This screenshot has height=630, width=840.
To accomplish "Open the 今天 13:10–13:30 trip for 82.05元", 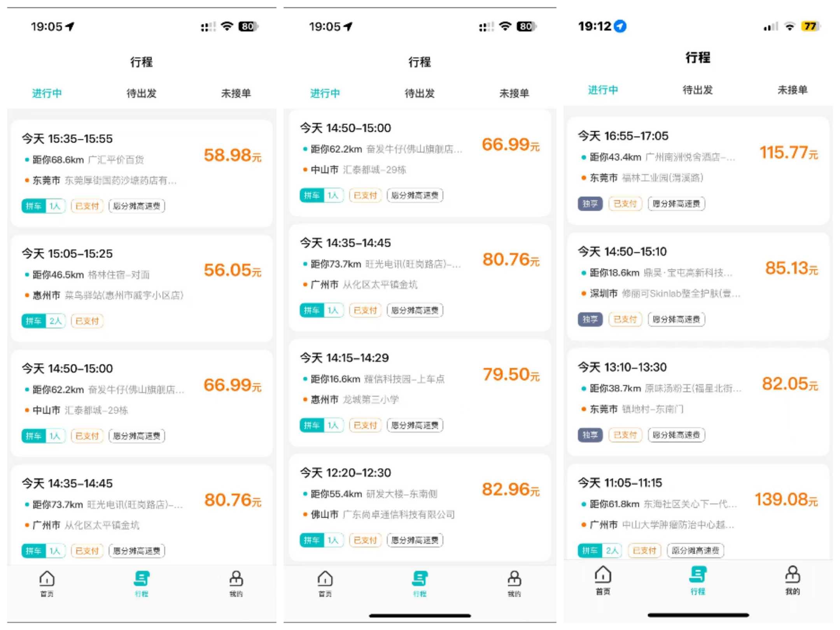I will click(698, 401).
